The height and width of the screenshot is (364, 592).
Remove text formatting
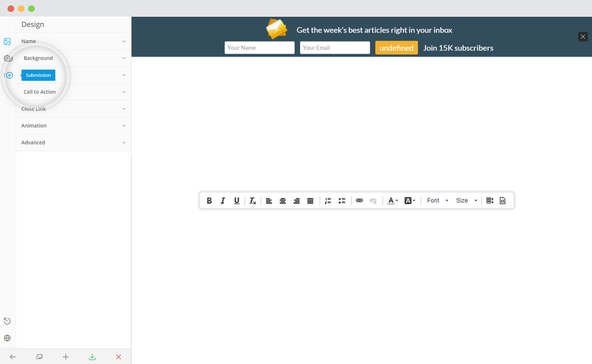click(252, 201)
